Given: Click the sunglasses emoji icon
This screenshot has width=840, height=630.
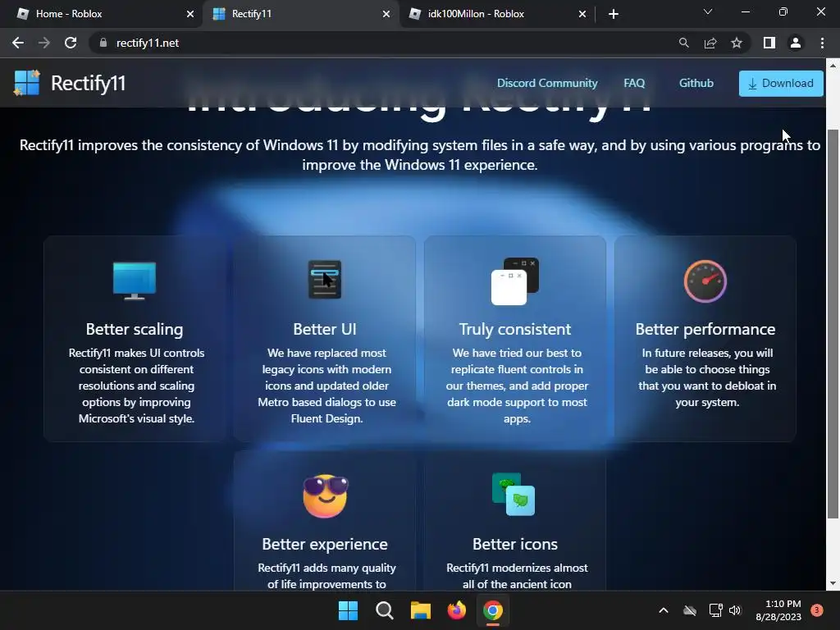Looking at the screenshot, I should click(325, 495).
